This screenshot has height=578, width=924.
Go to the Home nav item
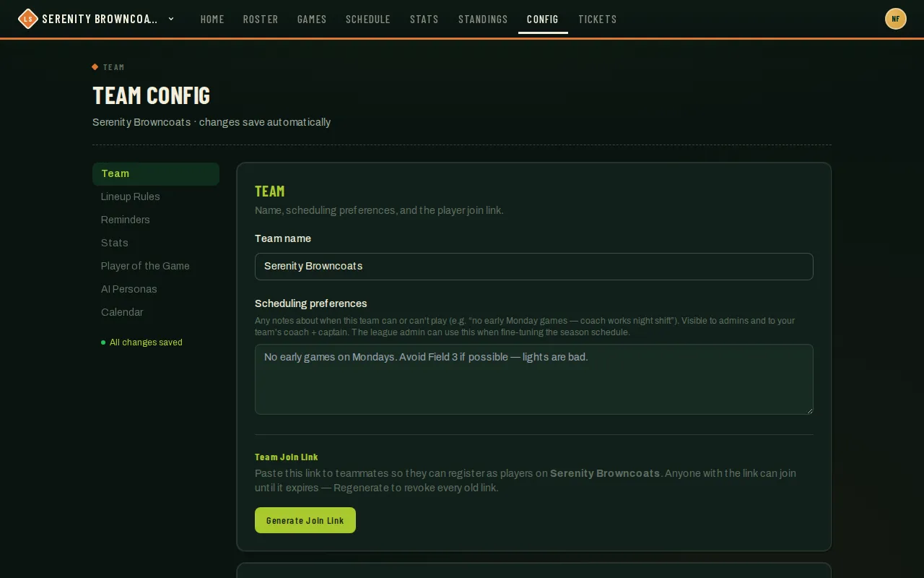[212, 20]
